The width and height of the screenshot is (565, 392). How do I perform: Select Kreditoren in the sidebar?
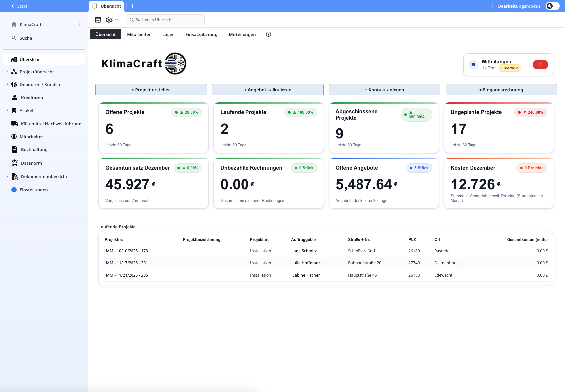click(x=31, y=98)
